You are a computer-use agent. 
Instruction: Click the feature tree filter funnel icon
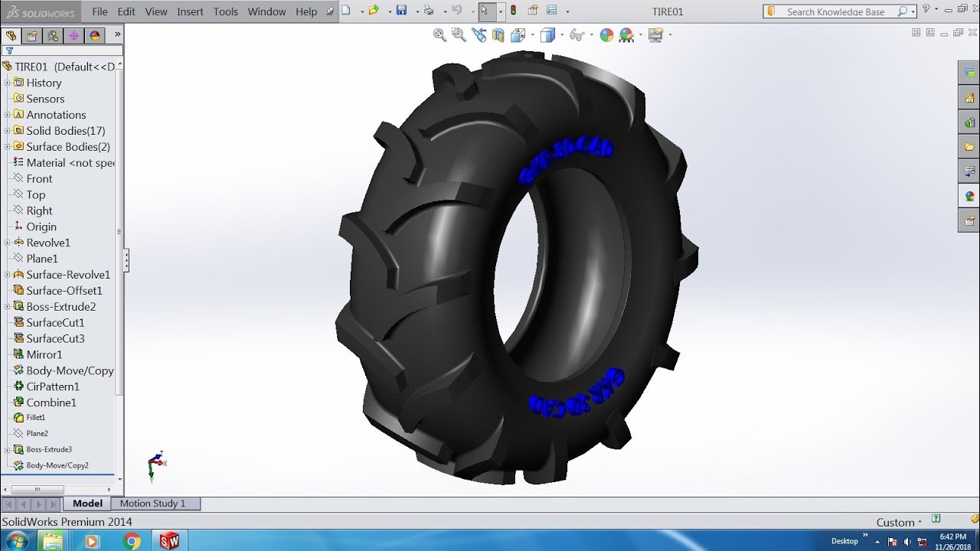click(9, 51)
